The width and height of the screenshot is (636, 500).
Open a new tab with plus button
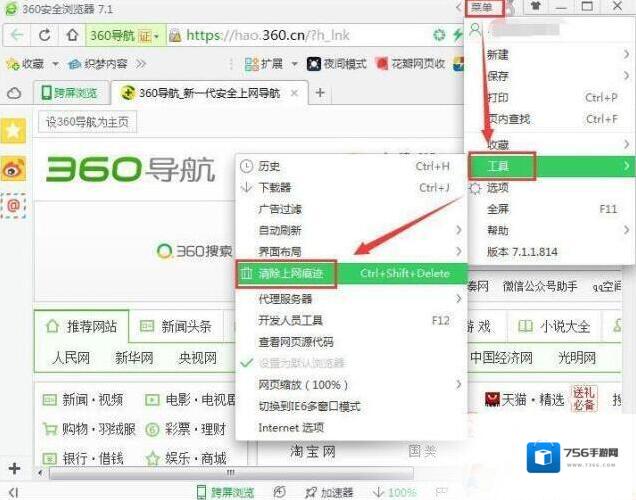pyautogui.click(x=320, y=93)
